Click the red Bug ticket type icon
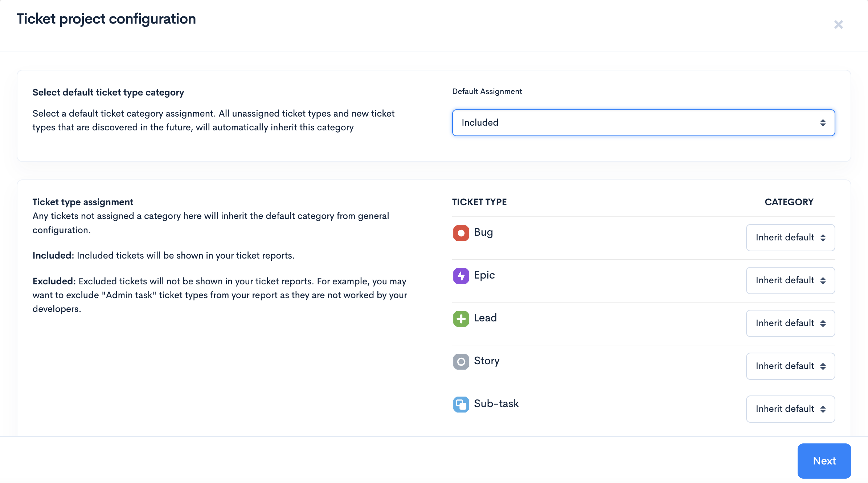This screenshot has height=483, width=868. tap(461, 233)
